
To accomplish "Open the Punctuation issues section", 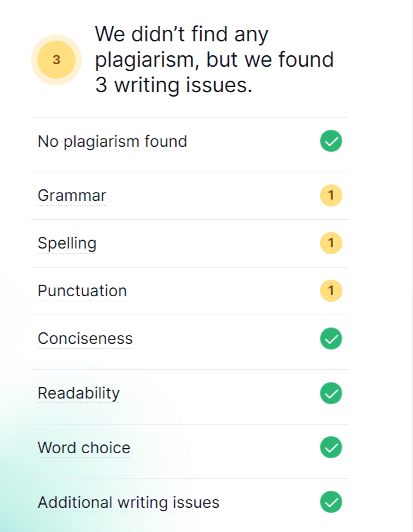I will point(82,290).
